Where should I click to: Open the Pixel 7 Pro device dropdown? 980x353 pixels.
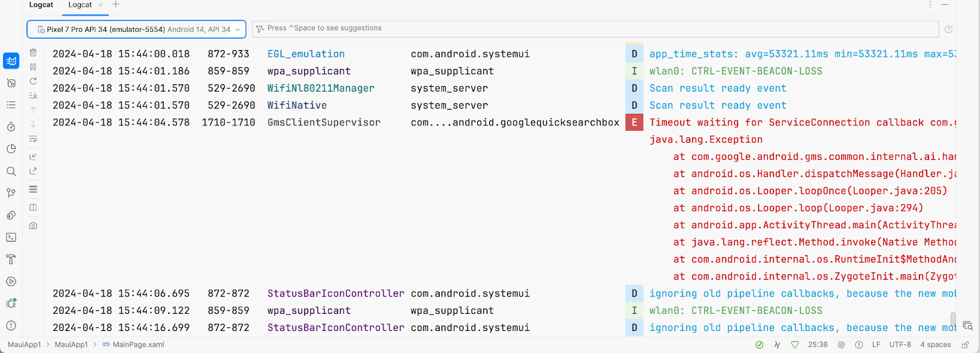click(x=137, y=29)
